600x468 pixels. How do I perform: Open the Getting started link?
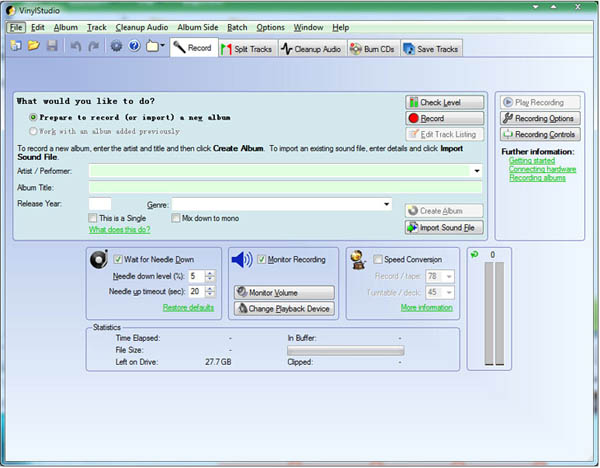pos(532,160)
